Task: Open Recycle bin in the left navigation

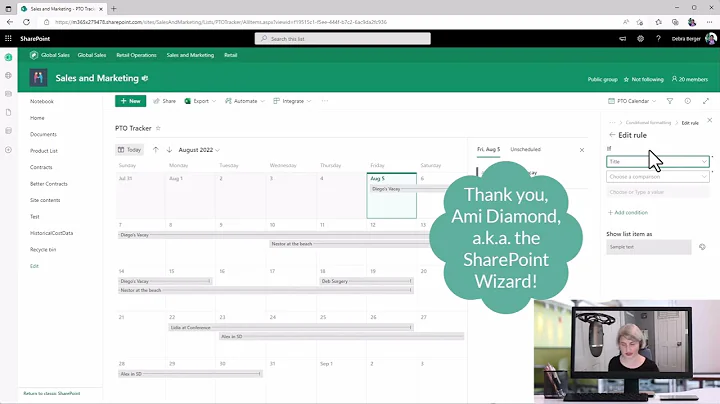Action: point(43,250)
